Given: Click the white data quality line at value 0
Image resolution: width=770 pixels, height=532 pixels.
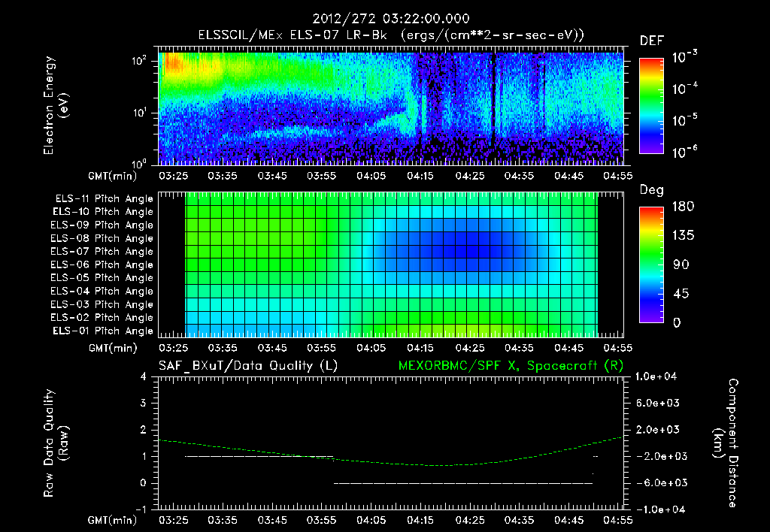Looking at the screenshot, I should [x=463, y=483].
